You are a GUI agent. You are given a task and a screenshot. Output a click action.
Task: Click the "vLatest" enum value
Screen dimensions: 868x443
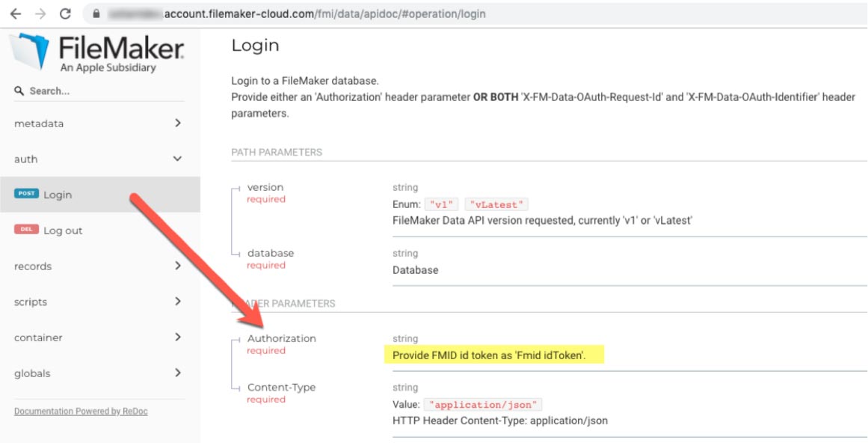pos(496,204)
